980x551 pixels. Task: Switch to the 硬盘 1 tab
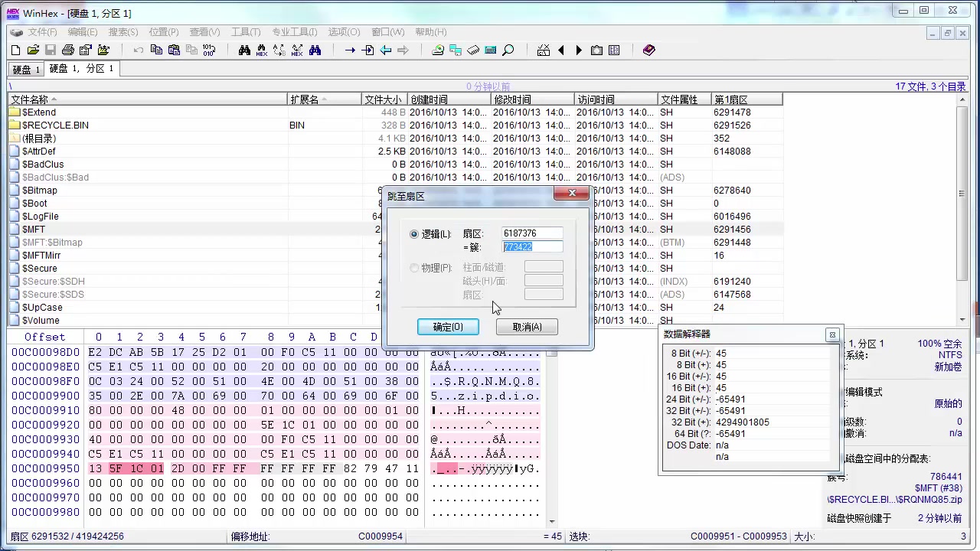pos(26,70)
